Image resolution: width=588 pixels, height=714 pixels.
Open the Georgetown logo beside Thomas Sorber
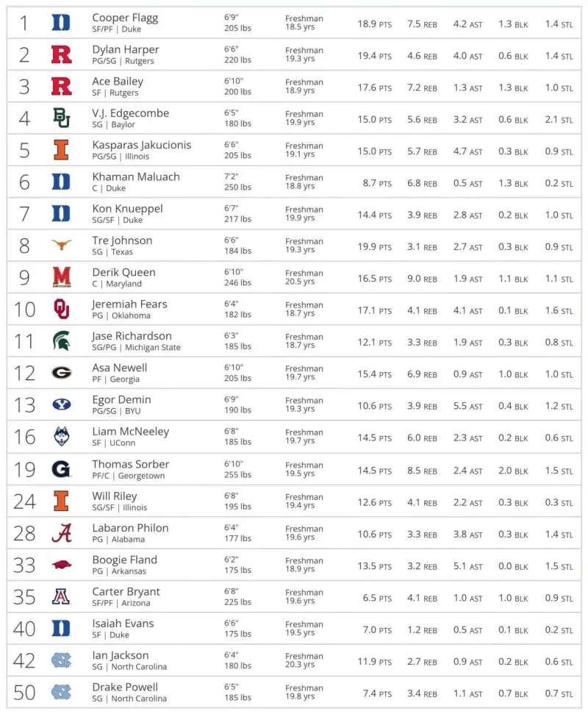pos(62,469)
